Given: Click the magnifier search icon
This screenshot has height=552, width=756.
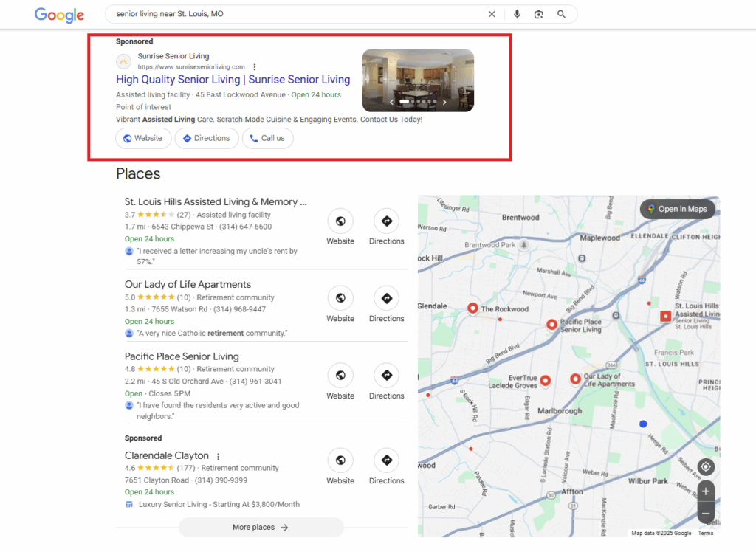Looking at the screenshot, I should (x=561, y=14).
